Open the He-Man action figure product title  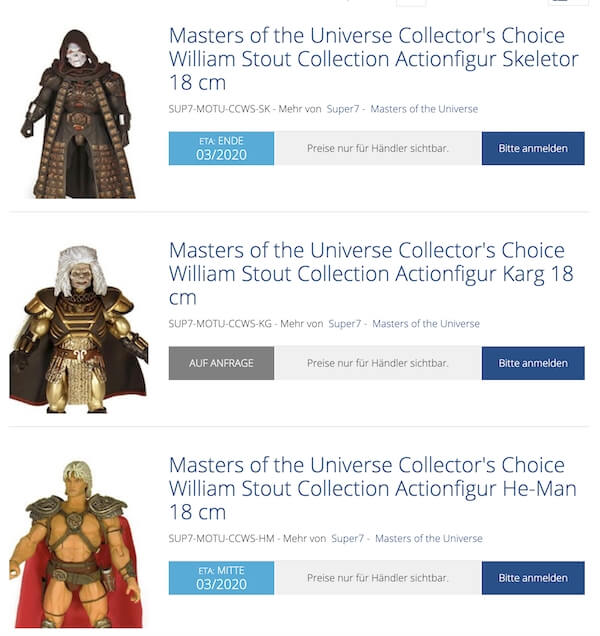(x=373, y=488)
